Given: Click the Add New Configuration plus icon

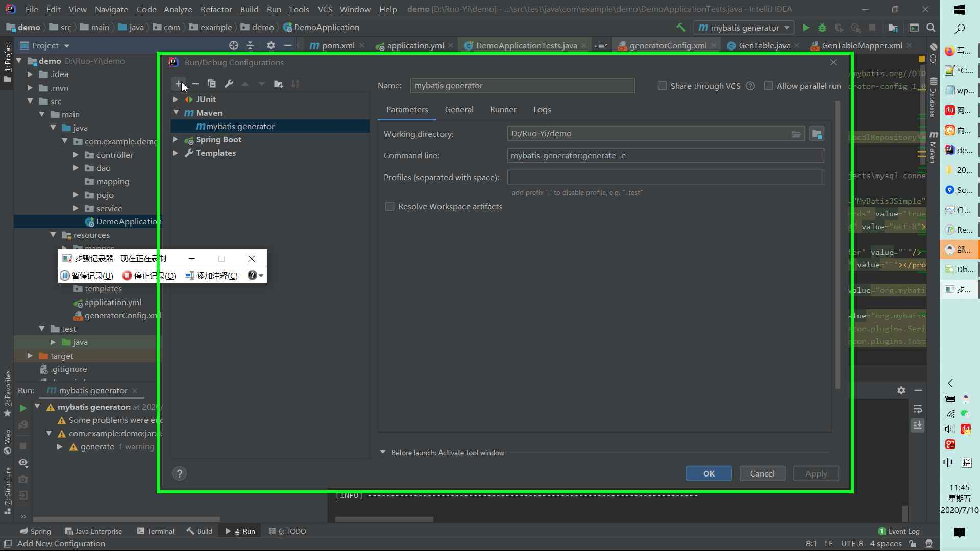Looking at the screenshot, I should (178, 84).
